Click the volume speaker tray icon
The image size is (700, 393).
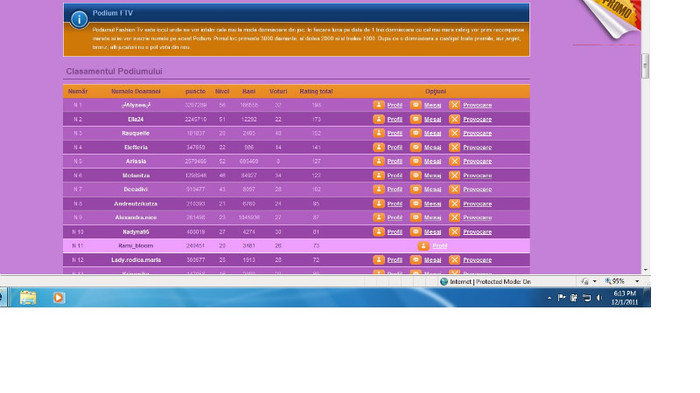tap(599, 297)
